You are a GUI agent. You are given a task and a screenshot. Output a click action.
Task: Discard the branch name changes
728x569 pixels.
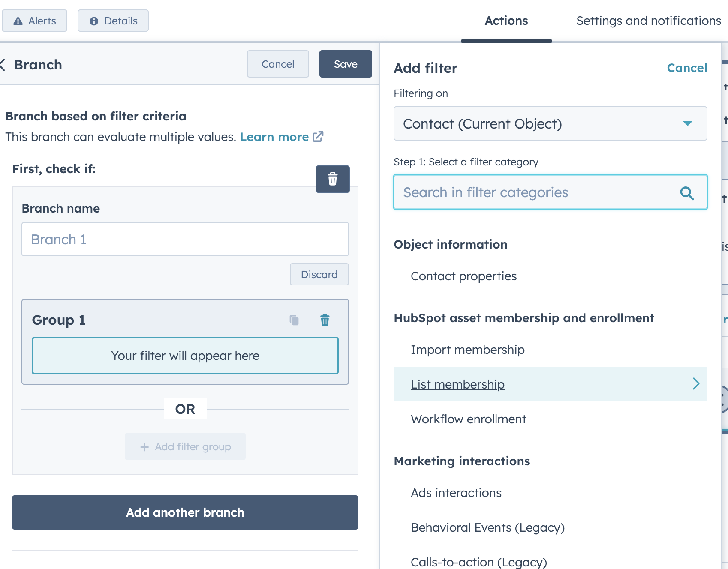(x=319, y=274)
